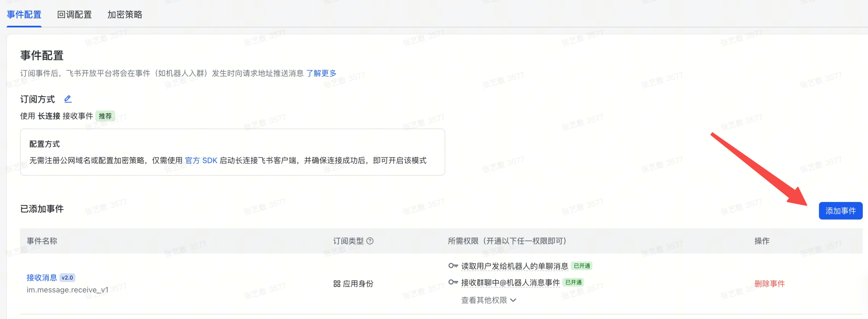Open the 官方 SDK link

[x=202, y=161]
